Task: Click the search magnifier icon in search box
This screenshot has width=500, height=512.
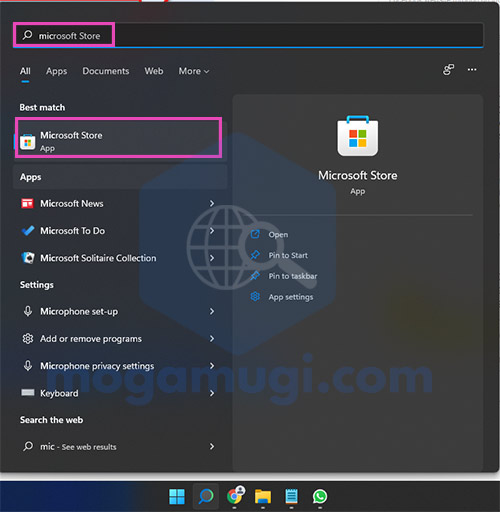Action: [x=27, y=35]
